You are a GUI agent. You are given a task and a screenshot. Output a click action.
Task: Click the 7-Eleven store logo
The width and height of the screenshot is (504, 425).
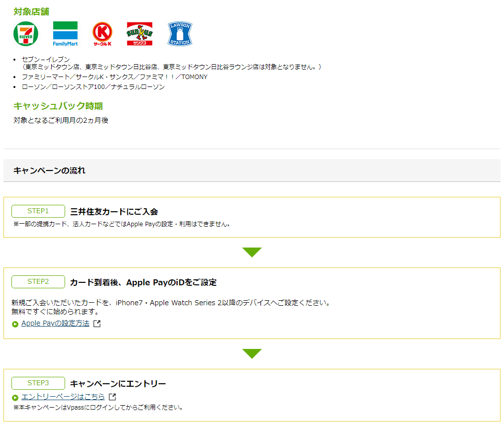(26, 34)
